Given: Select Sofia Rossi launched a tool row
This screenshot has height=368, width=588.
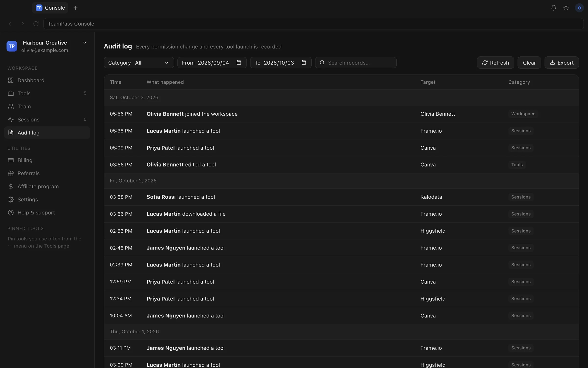Looking at the screenshot, I should pos(341,197).
